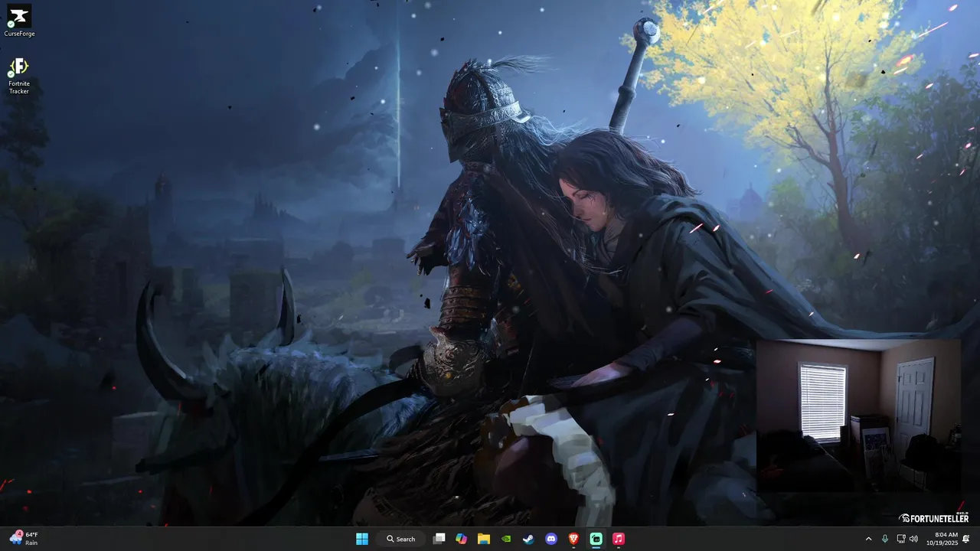Open File Explorer from the taskbar
The width and height of the screenshot is (980, 551).
(x=484, y=539)
